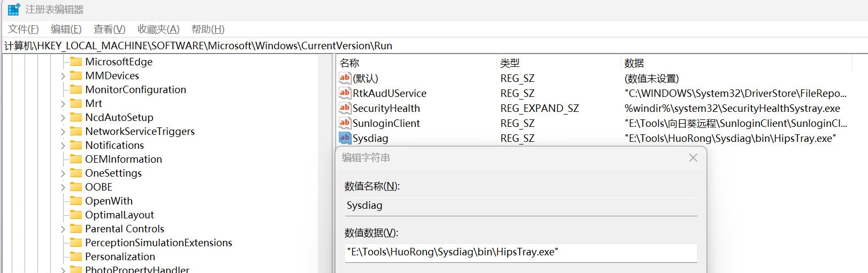The image size is (868, 273).
Task: Expand the Notifications tree node
Action: point(63,146)
